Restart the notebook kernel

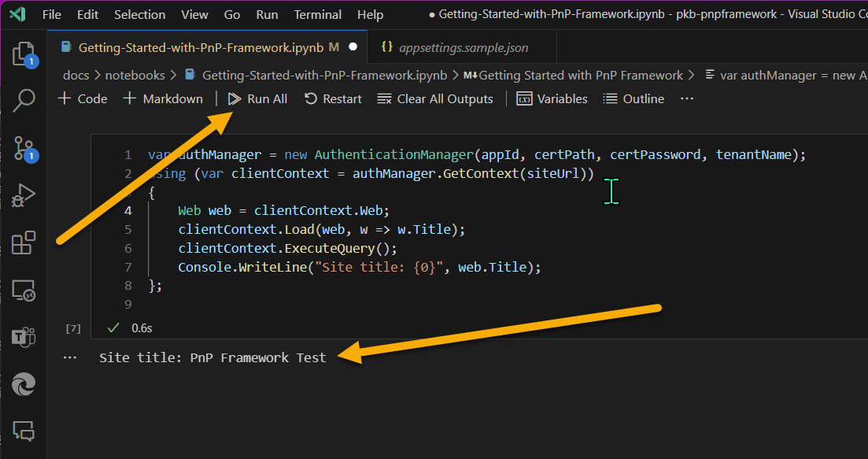click(x=333, y=98)
